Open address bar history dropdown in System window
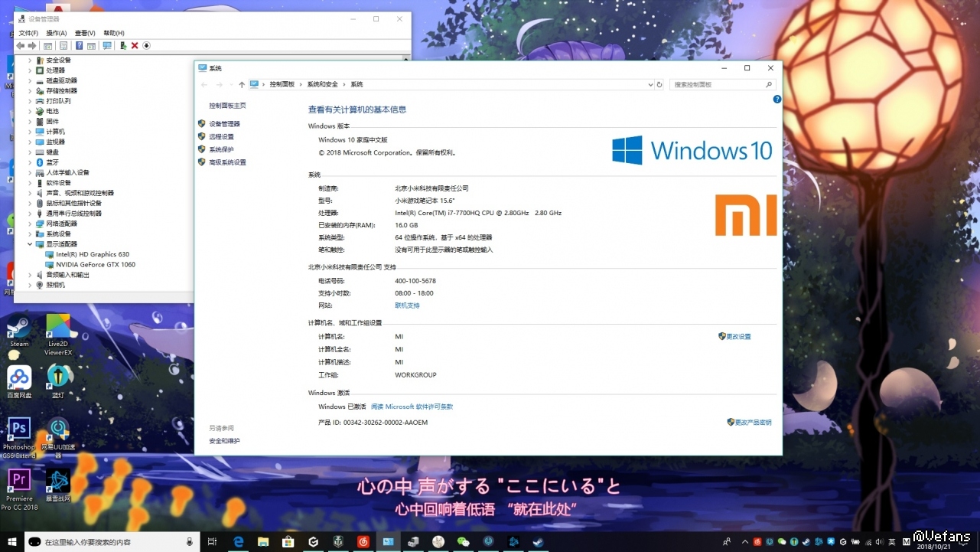Viewport: 980px width, 552px height. (650, 84)
